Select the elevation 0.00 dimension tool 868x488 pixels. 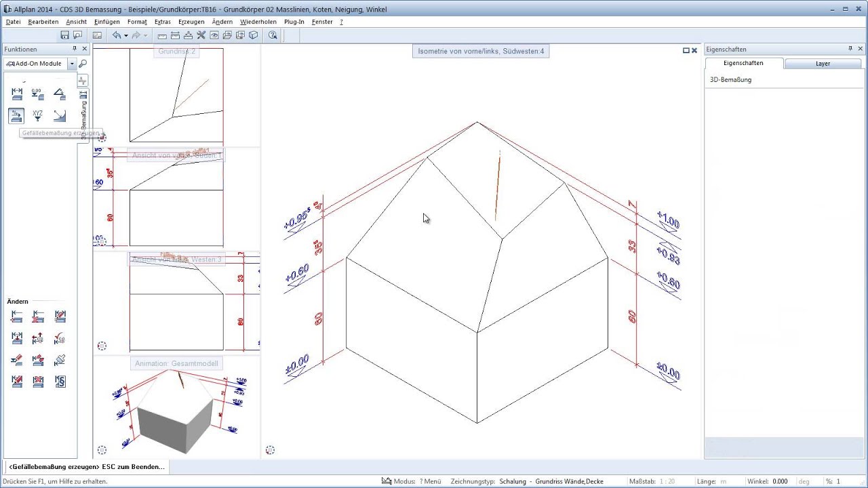click(38, 94)
